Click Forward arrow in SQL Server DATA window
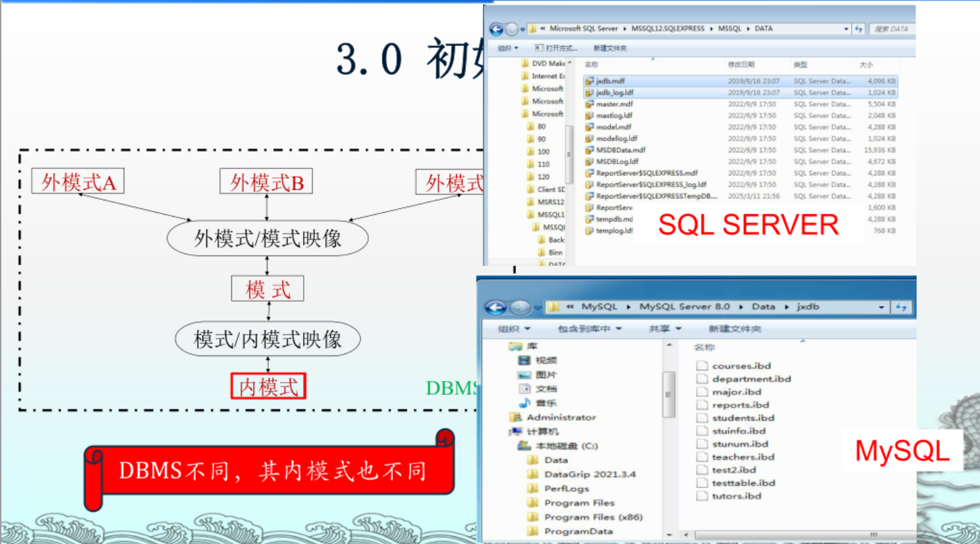 coord(511,29)
